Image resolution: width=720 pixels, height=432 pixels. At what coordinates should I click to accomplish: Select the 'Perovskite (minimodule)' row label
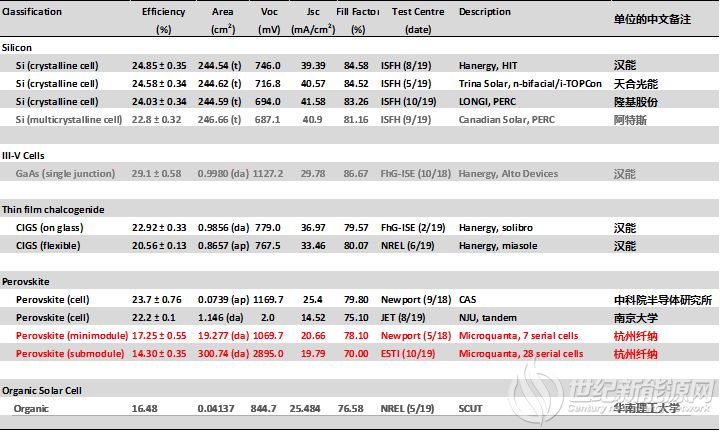(x=72, y=336)
